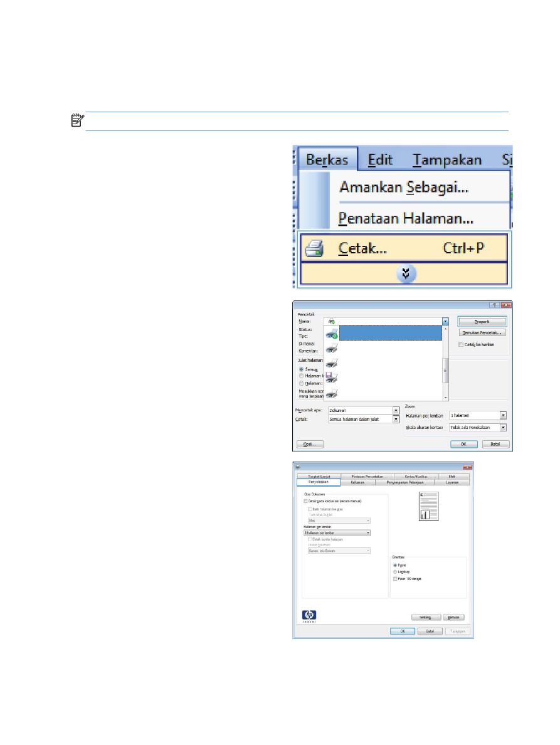This screenshot has width=560, height=745.
Task: Click the note icon above the menu image
Action: 77,120
